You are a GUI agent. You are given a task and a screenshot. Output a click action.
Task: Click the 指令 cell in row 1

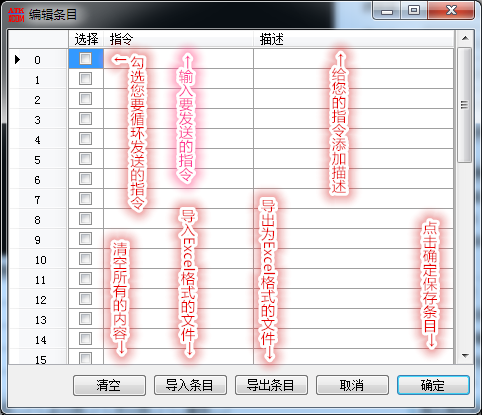pos(179,79)
